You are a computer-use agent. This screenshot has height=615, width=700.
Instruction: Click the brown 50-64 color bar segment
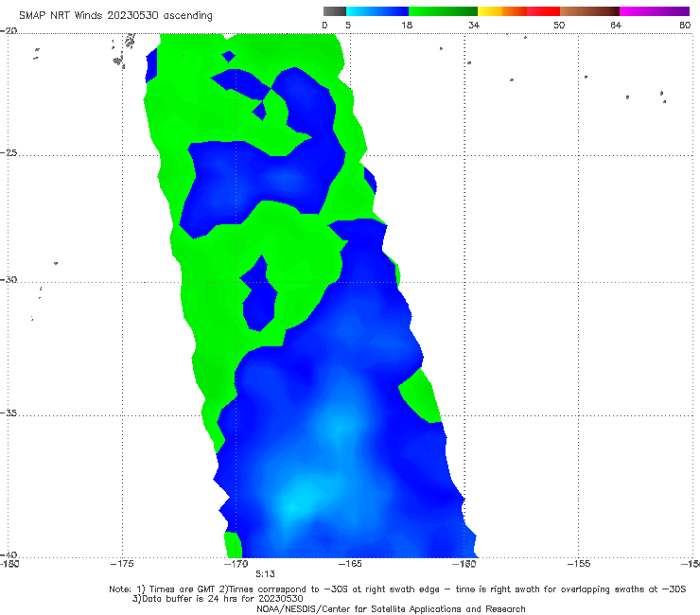(x=589, y=11)
